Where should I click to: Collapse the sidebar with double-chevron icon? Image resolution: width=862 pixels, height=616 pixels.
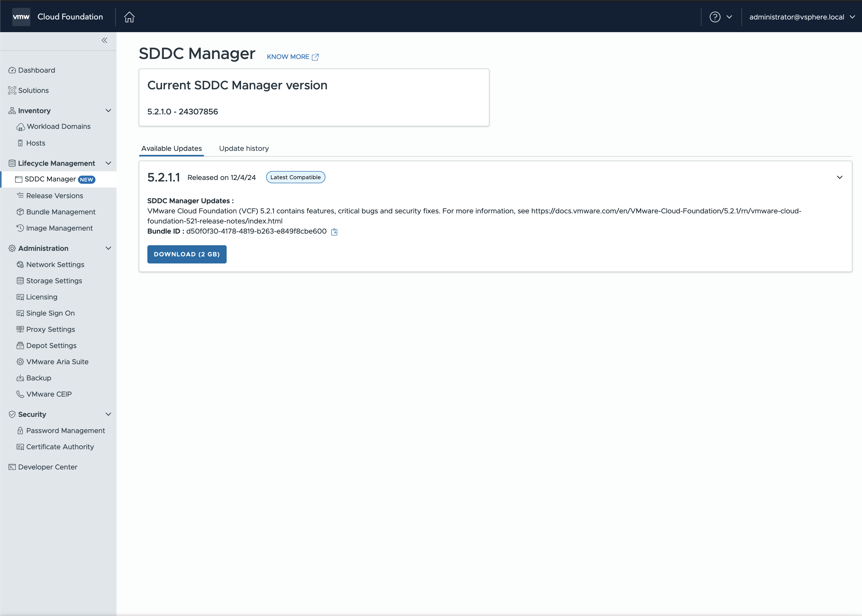pyautogui.click(x=104, y=40)
